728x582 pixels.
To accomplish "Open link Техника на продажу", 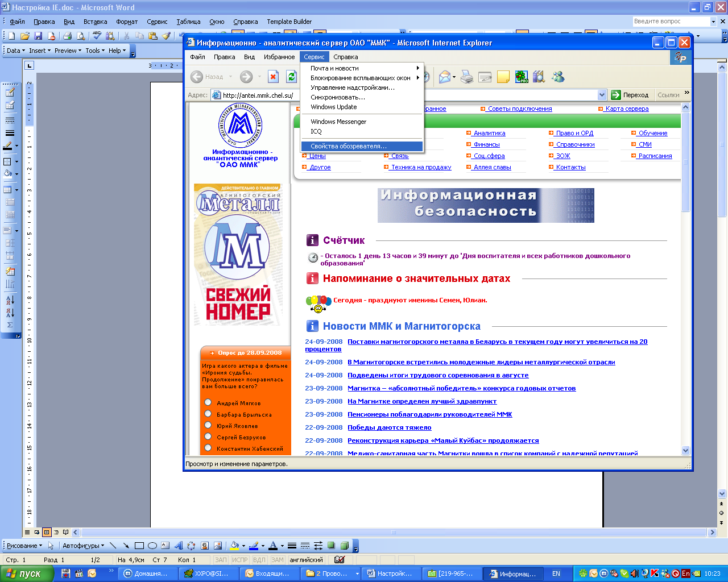I will click(421, 167).
